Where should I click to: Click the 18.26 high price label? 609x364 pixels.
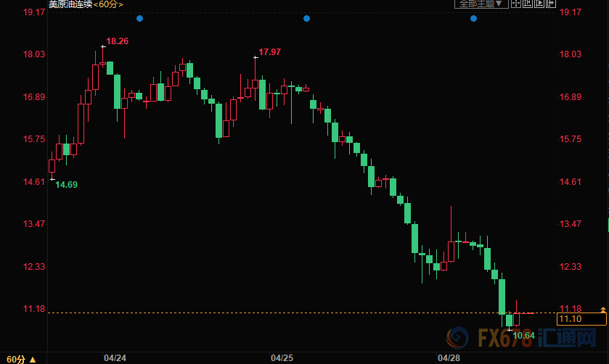click(x=117, y=41)
